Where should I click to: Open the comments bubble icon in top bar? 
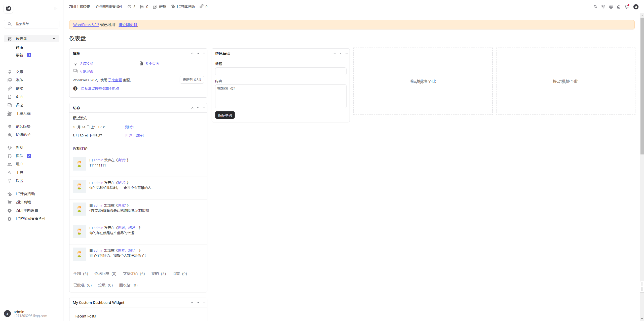coord(142,7)
